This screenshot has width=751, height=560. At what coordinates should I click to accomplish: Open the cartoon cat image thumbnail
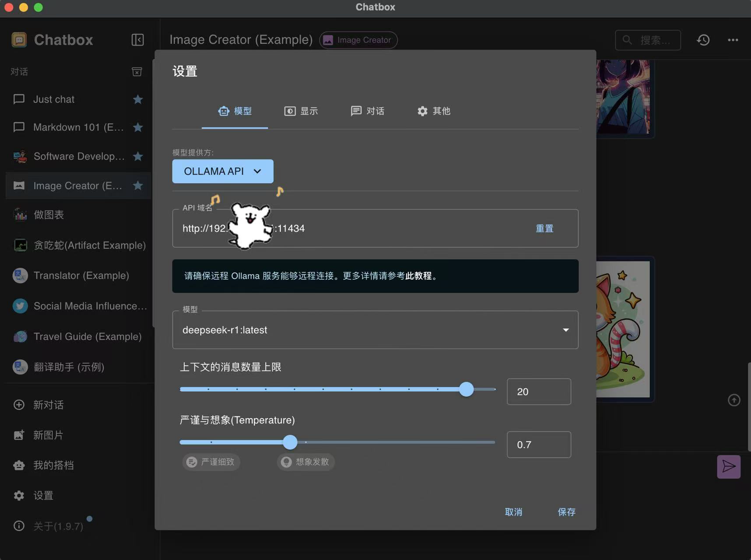click(623, 329)
